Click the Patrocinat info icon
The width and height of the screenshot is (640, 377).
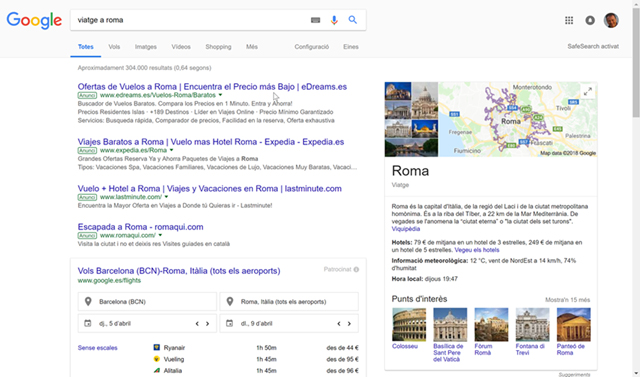356,269
